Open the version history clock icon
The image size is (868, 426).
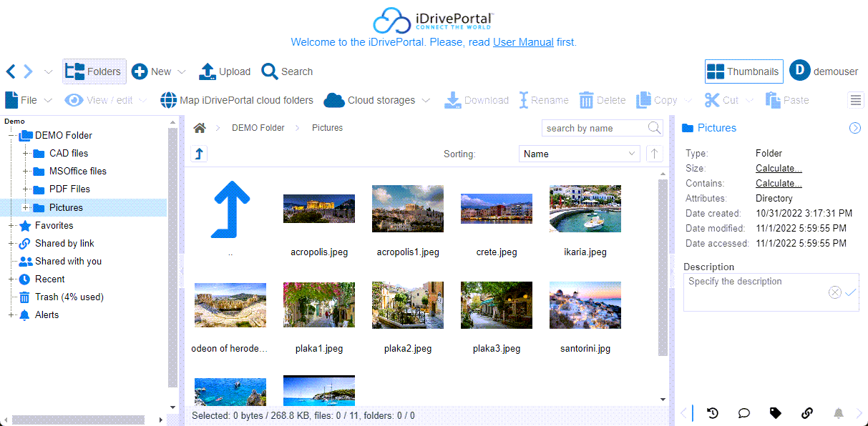712,413
